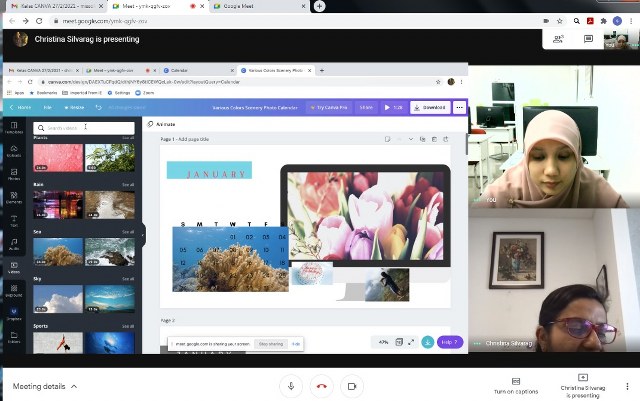Viewport: 640px width, 401px height.
Task: Click Try Canva Pro button
Action: pyautogui.click(x=329, y=107)
